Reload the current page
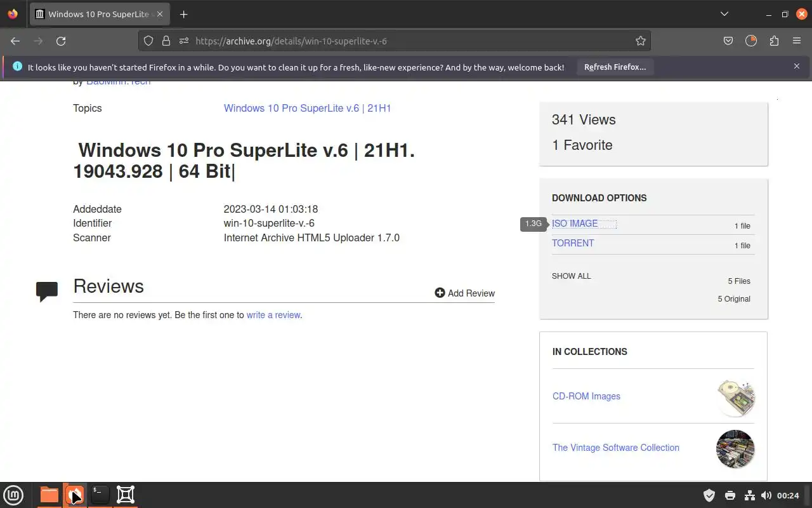The width and height of the screenshot is (812, 508). [x=61, y=41]
